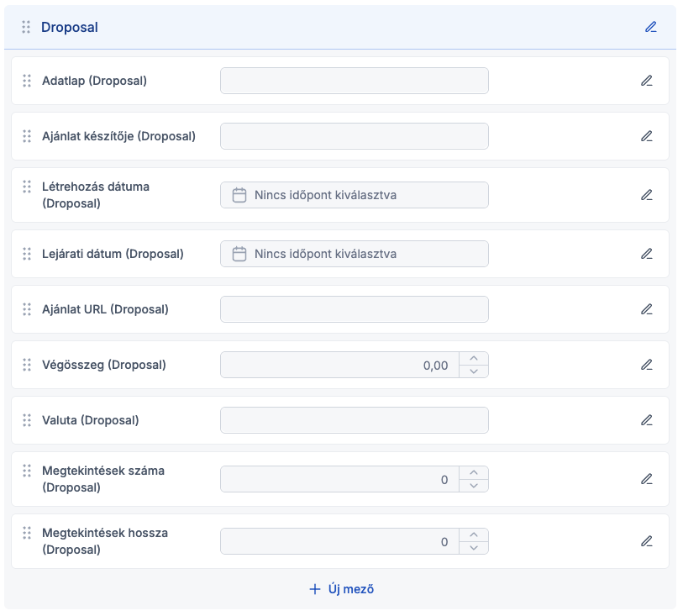This screenshot has width=683, height=616.
Task: Click into the Ajánlat URL input field
Action: (x=354, y=309)
